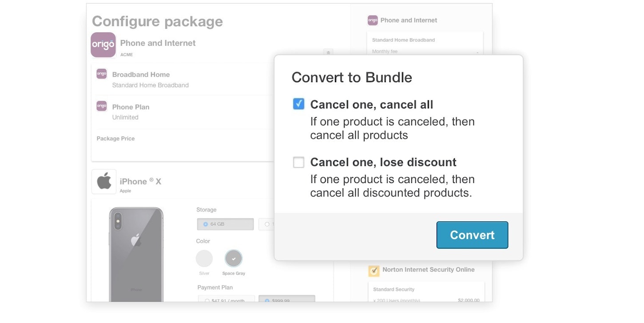Click the Origo icon beside Broadband Home
The height and width of the screenshot is (323, 644).
pyautogui.click(x=102, y=74)
